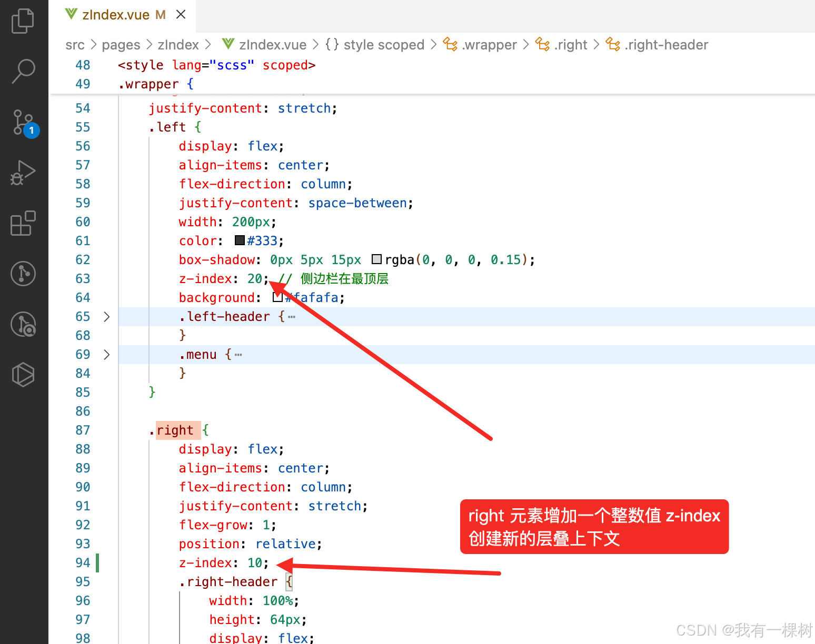
Task: Expand the folded .left-header block on line 65
Action: pyautogui.click(x=107, y=317)
